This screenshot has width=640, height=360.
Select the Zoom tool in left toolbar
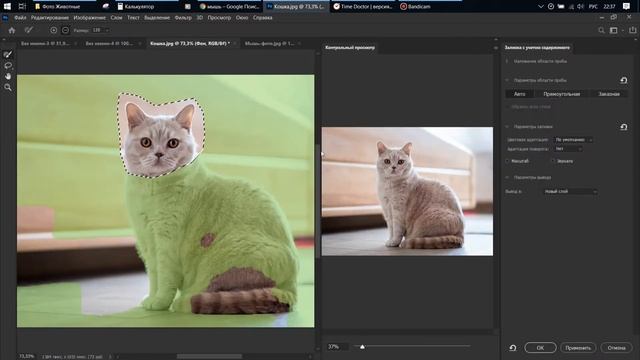(8, 87)
